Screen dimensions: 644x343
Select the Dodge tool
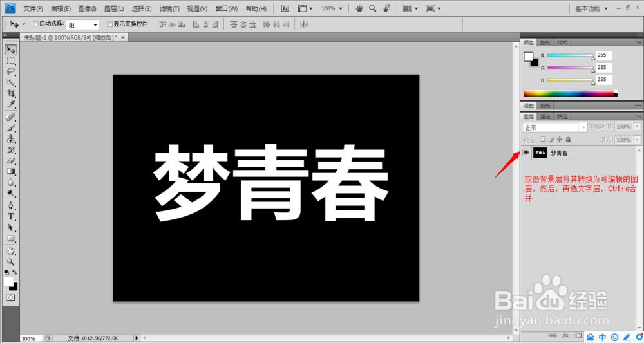[11, 193]
